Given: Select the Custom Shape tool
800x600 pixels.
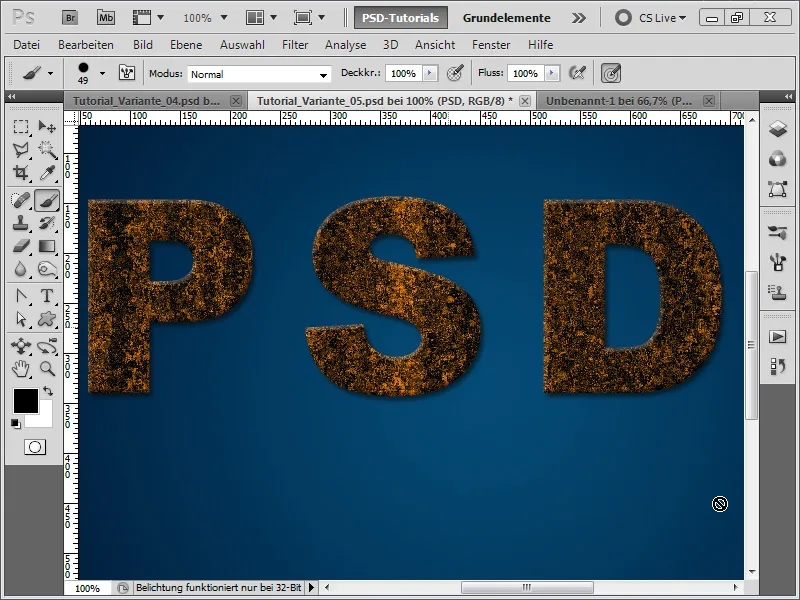Looking at the screenshot, I should 47,319.
